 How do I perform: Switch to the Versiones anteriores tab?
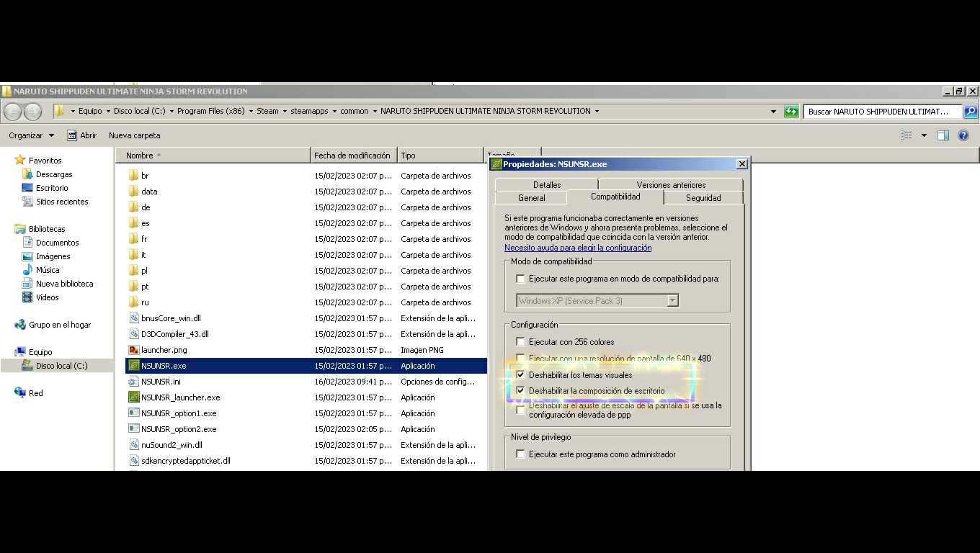[x=671, y=185]
